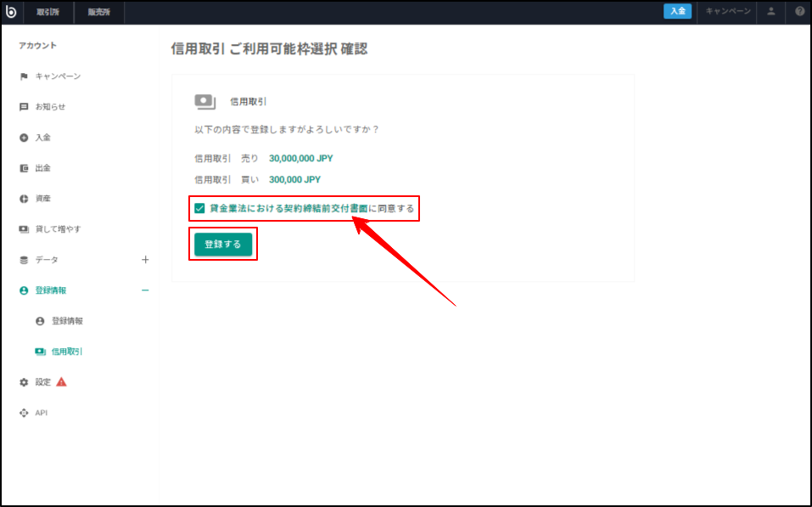Image resolution: width=812 pixels, height=507 pixels.
Task: Open お知らせ notifications in sidebar
Action: coord(50,107)
